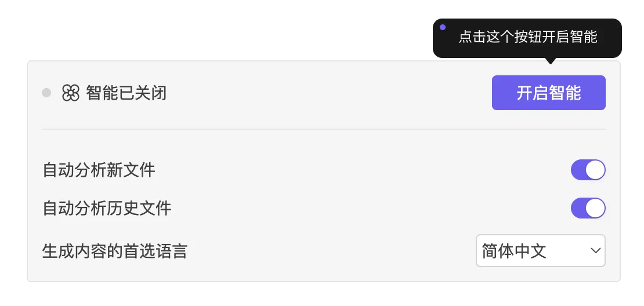Screen dimensions: 644x306
Task: Click the 自动分析历史文件 label
Action: pos(107,208)
